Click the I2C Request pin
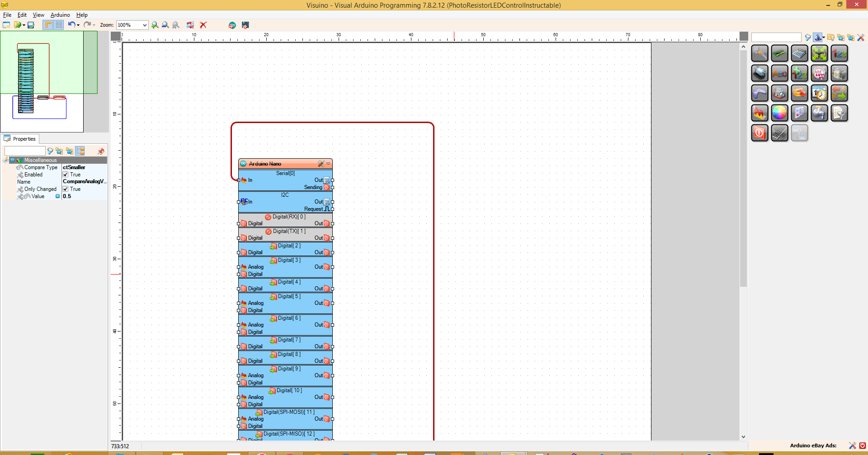This screenshot has height=455, width=868. [x=332, y=209]
